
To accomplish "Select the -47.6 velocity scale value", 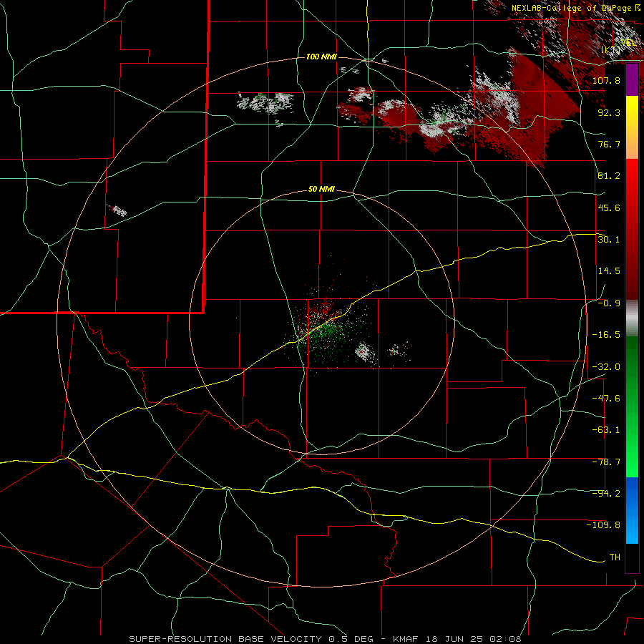I will click(606, 398).
